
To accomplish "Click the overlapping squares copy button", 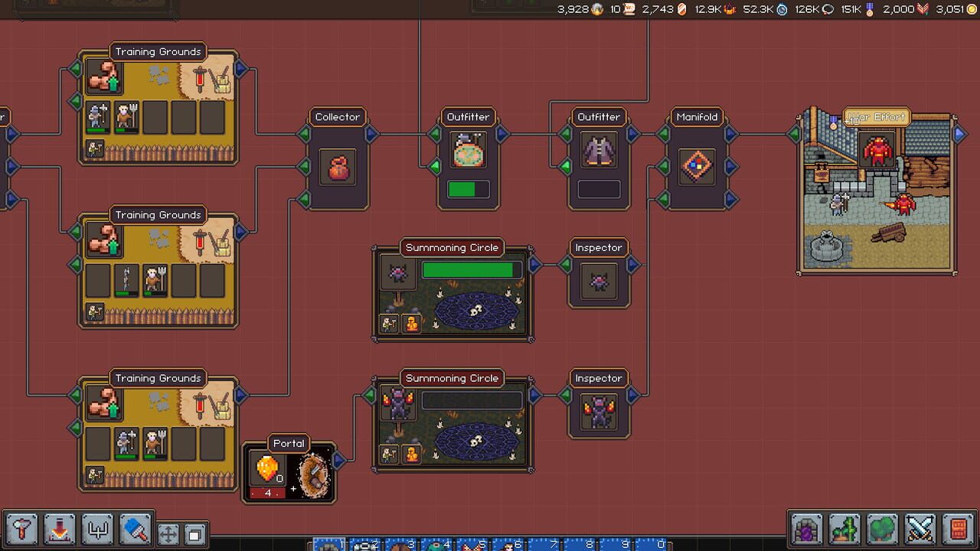I will point(195,533).
